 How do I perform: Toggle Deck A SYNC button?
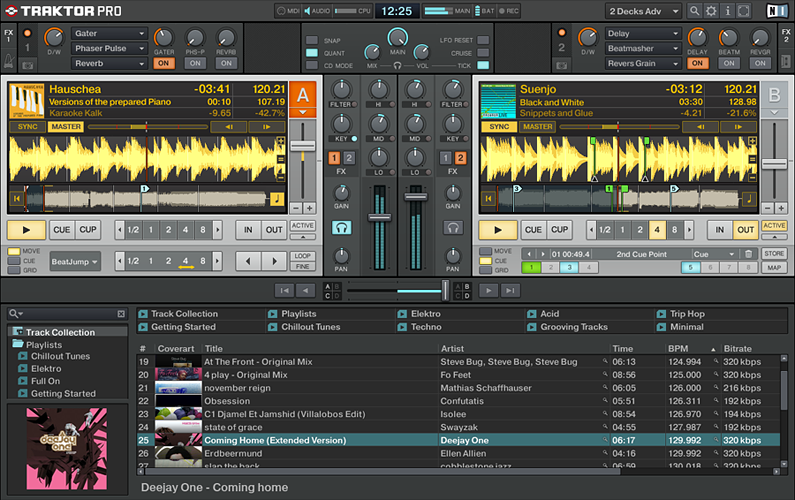(x=27, y=127)
